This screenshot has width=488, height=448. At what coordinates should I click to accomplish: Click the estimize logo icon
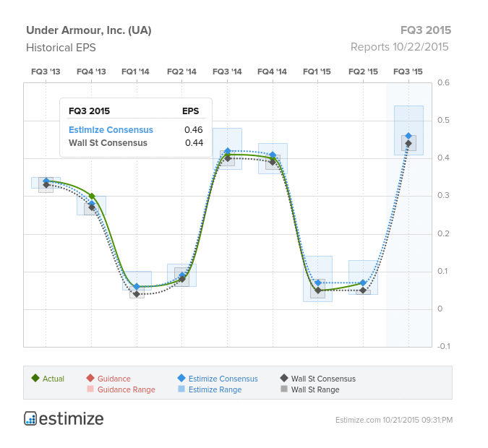tap(30, 418)
